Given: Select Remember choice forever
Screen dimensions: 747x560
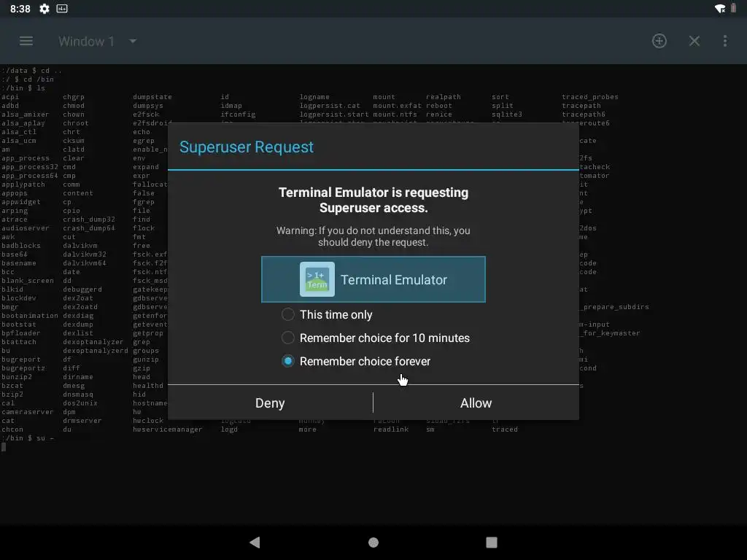Looking at the screenshot, I should pos(356,361).
